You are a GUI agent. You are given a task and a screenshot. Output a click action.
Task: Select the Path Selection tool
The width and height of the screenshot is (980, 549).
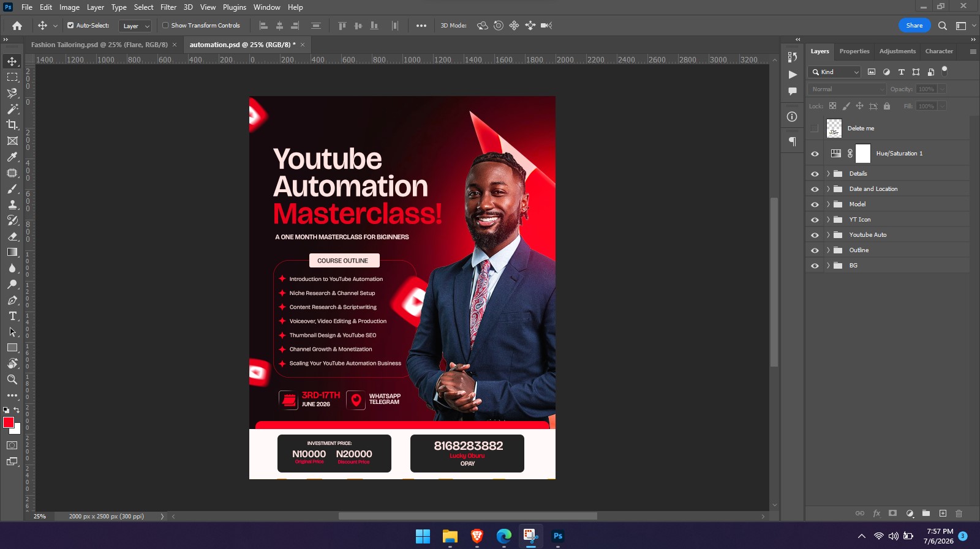point(12,332)
